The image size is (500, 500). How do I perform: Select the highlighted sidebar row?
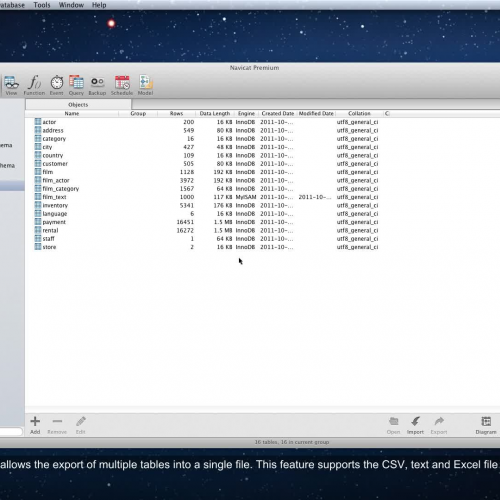12,186
